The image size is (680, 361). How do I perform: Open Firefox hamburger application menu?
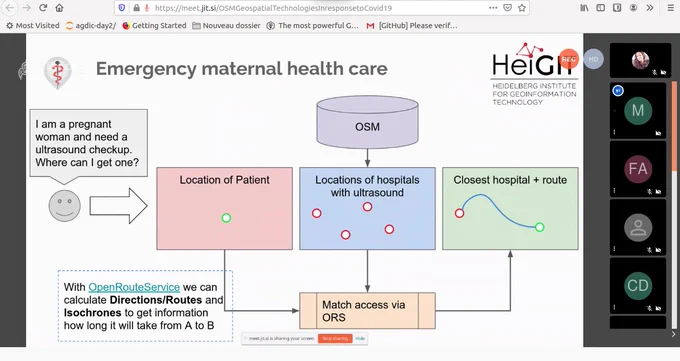pos(670,8)
